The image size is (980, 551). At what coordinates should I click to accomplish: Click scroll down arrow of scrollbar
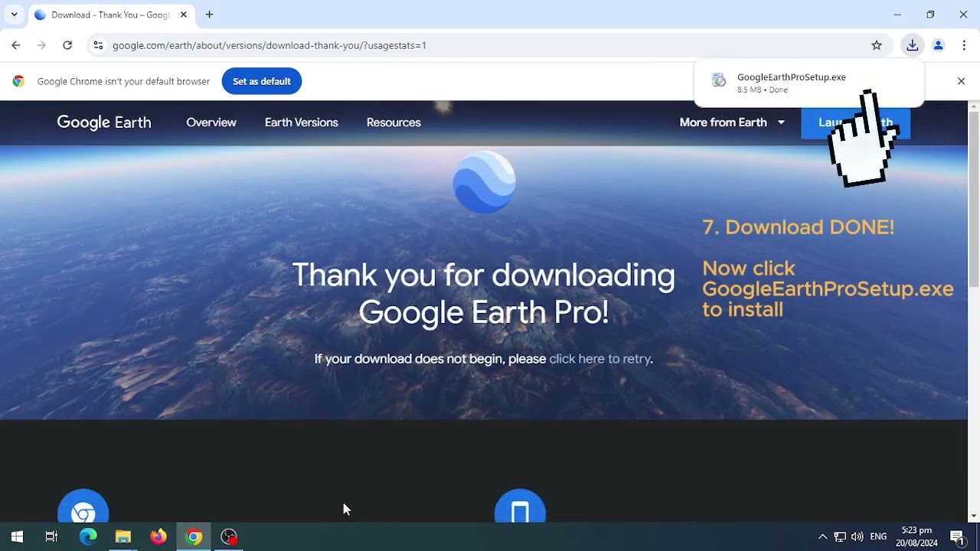974,517
